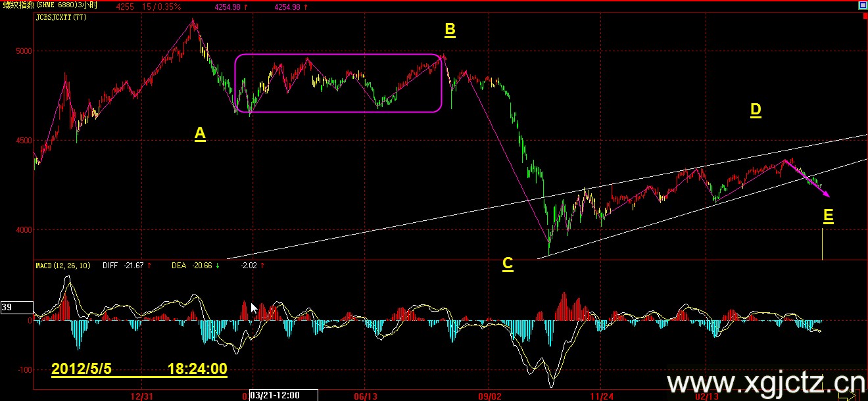Select the yellow wave label B
Screen dimensions: 868x401
450,30
